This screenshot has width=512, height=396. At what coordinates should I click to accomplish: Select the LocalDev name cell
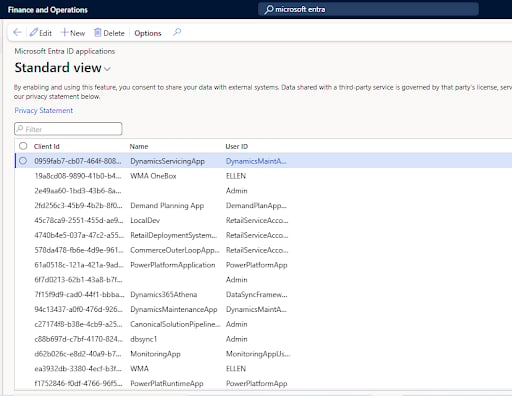pos(145,220)
